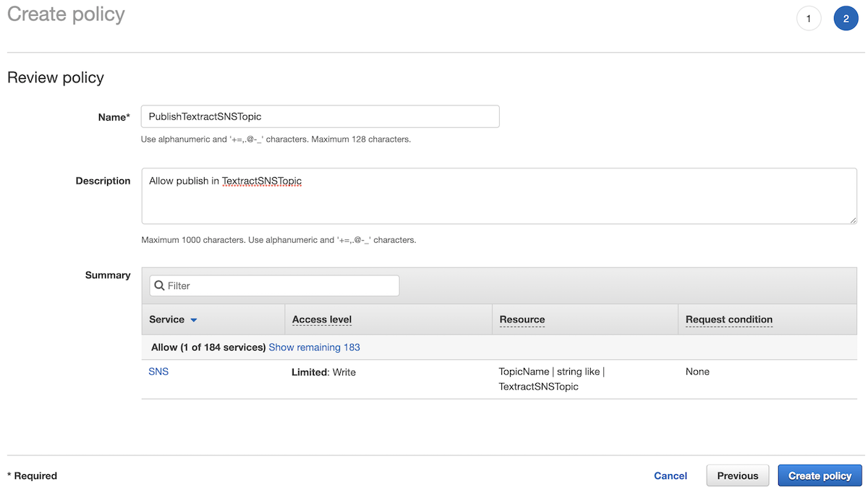Click the Resource column header

pos(522,319)
